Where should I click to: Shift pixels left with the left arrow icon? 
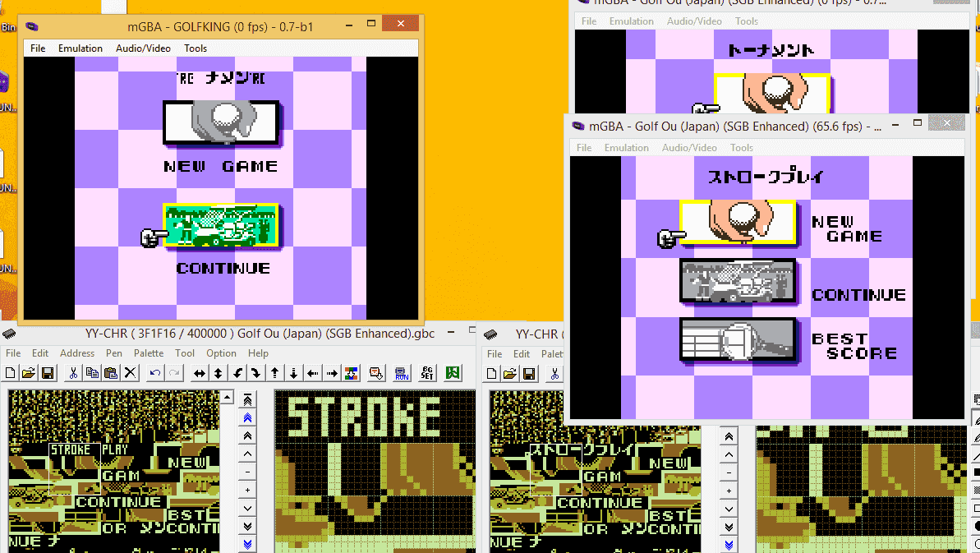[313, 373]
